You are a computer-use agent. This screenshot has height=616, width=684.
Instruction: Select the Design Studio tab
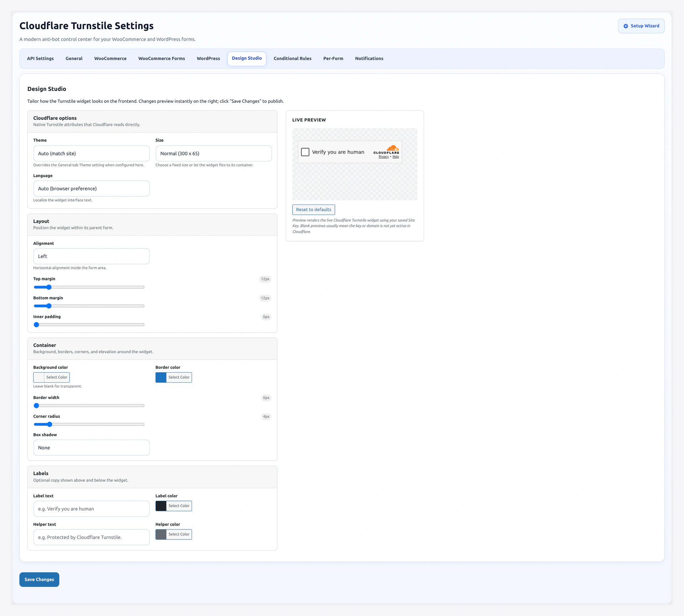coord(247,58)
